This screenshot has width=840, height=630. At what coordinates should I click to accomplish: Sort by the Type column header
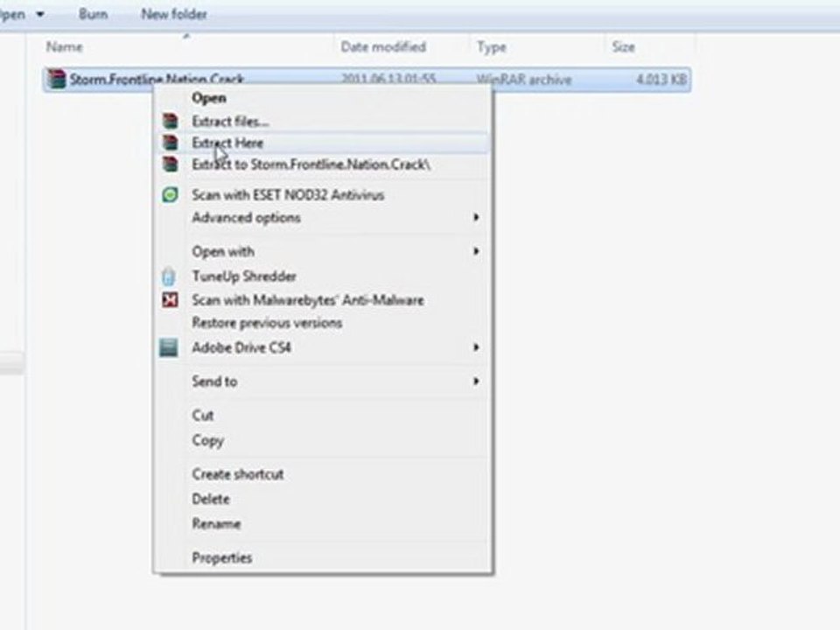point(492,47)
